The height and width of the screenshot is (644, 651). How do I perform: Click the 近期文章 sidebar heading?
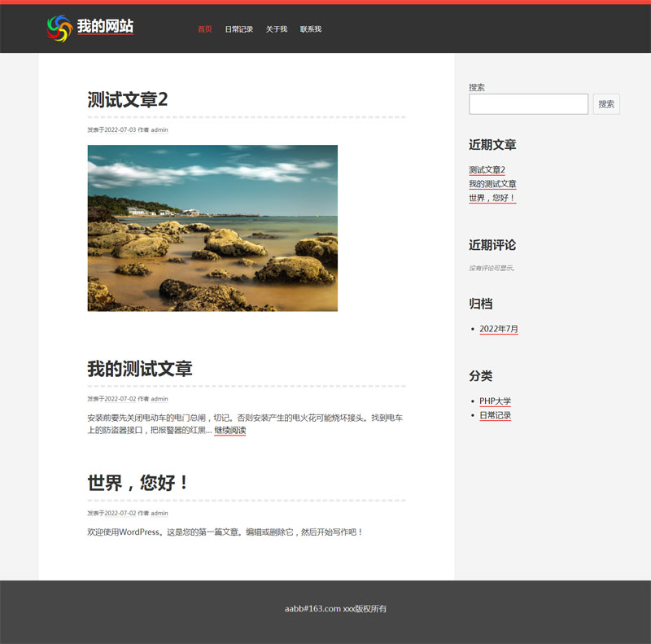tap(492, 145)
